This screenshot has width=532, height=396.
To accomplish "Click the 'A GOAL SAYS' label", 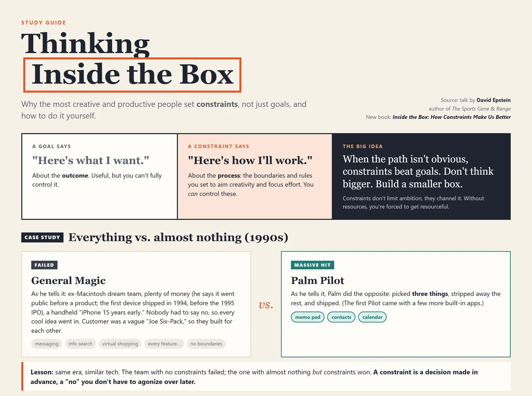I will pos(51,146).
